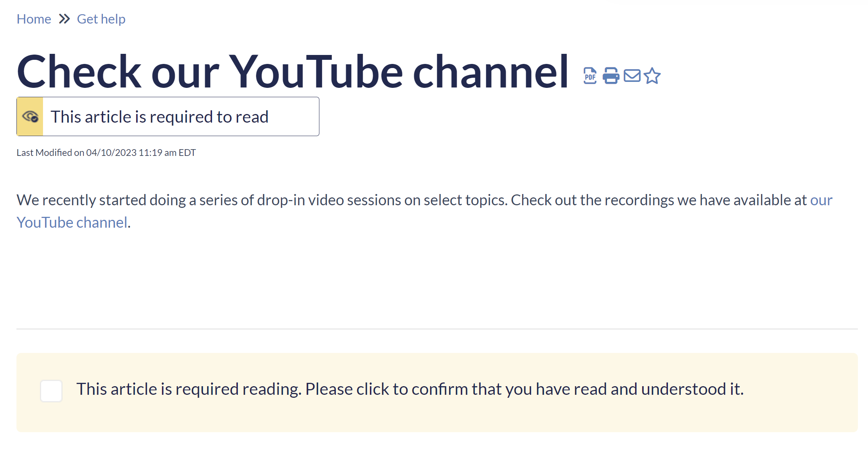Email this article via the envelope icon

pyautogui.click(x=632, y=76)
